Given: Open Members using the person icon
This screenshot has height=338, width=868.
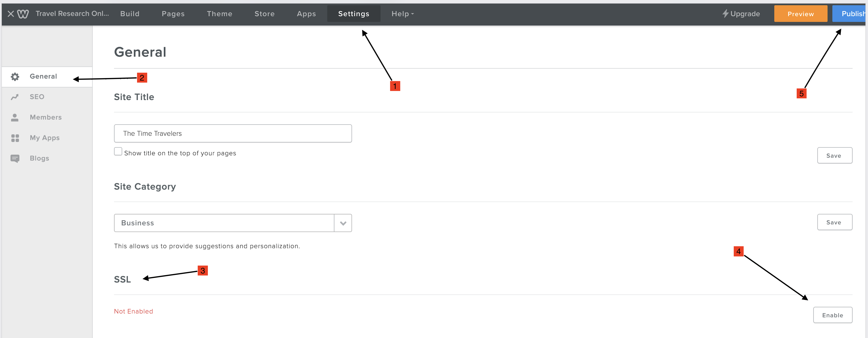Looking at the screenshot, I should coord(15,117).
